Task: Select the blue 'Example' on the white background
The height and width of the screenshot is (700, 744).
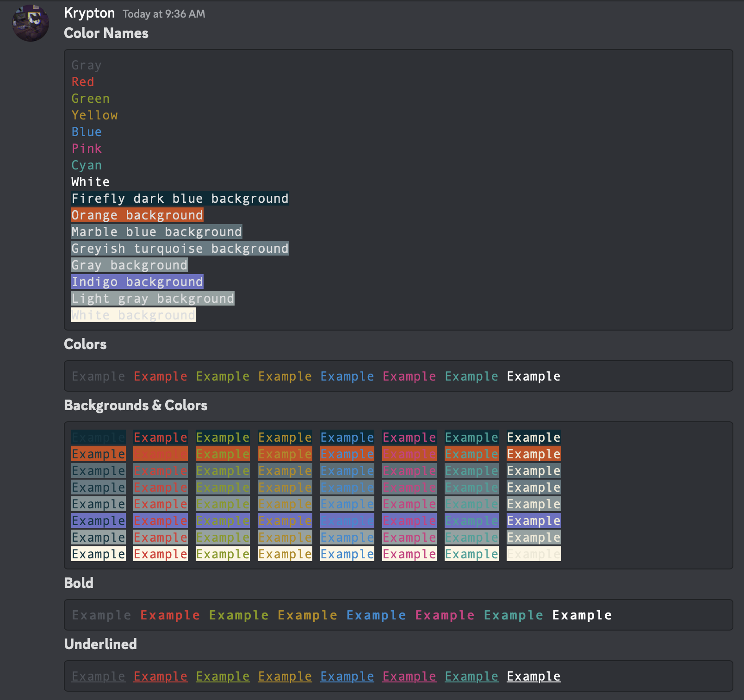Action: 347,554
